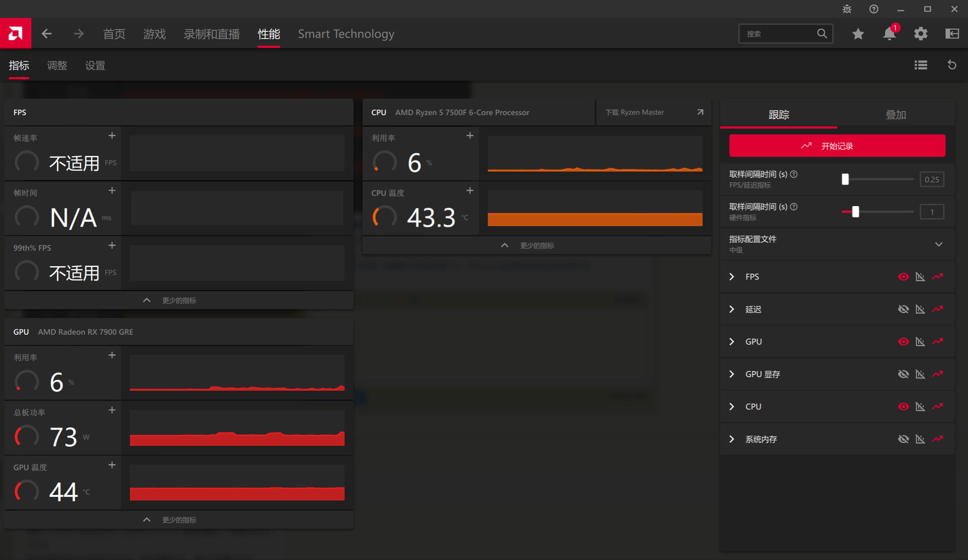Expand the 延迟 tracking row
Screen dimensions: 968x560
point(732,309)
